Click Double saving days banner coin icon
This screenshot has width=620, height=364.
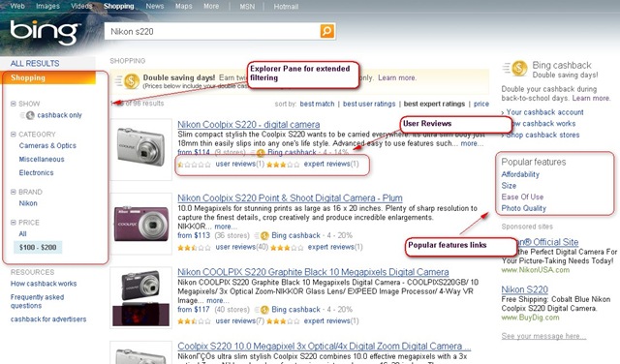click(x=132, y=81)
